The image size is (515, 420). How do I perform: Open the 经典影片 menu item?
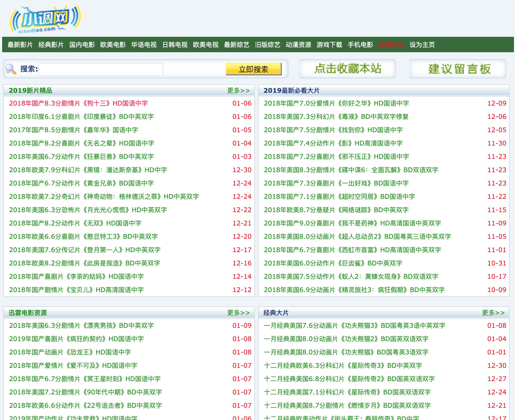coord(51,45)
